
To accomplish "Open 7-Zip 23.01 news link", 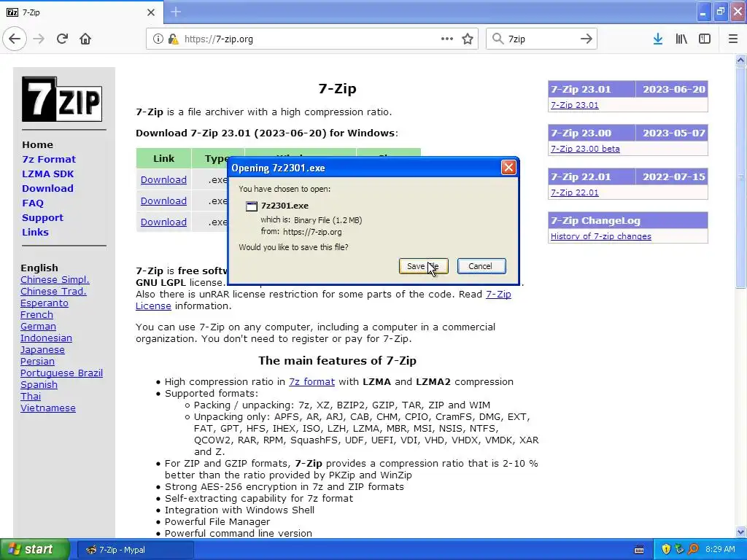I will 575,105.
